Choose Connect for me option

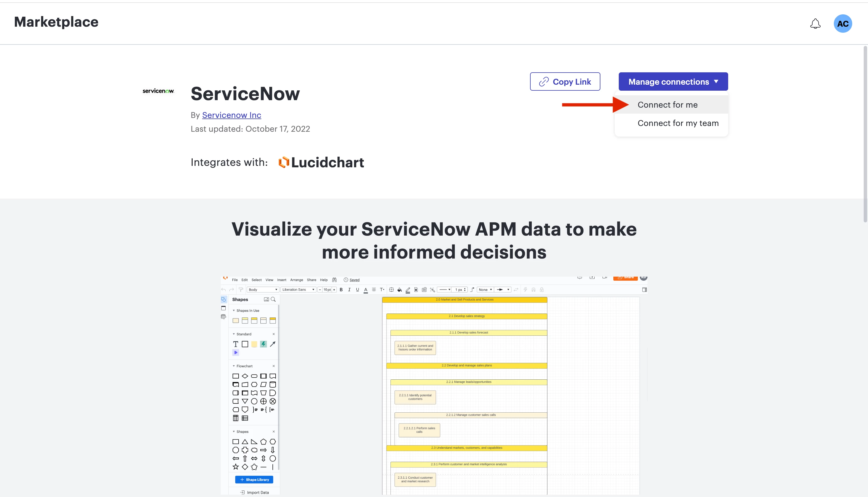click(667, 105)
